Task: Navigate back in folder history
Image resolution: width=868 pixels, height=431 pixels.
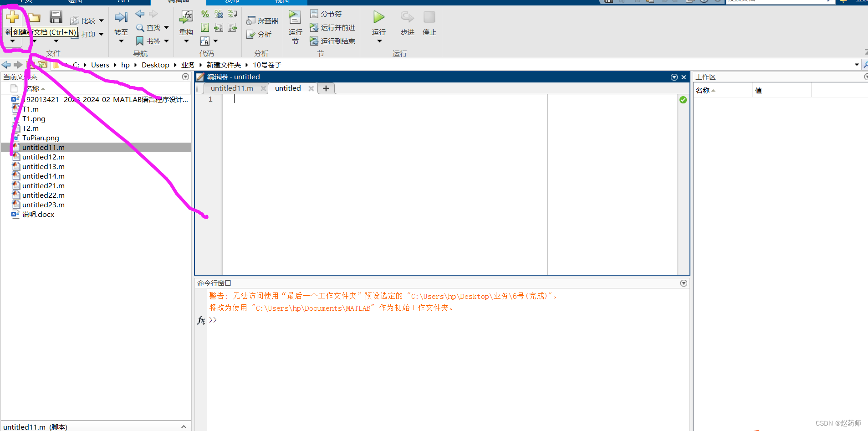Action: pyautogui.click(x=6, y=65)
